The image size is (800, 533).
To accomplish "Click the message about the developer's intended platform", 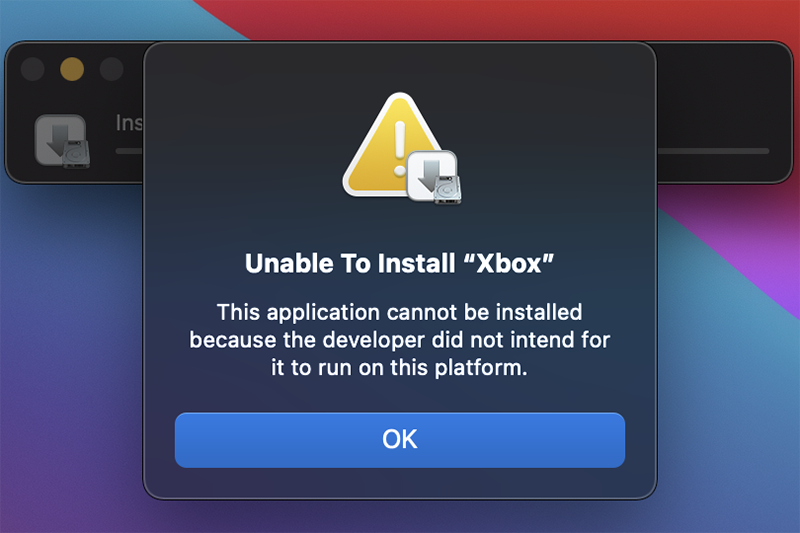I will (399, 340).
